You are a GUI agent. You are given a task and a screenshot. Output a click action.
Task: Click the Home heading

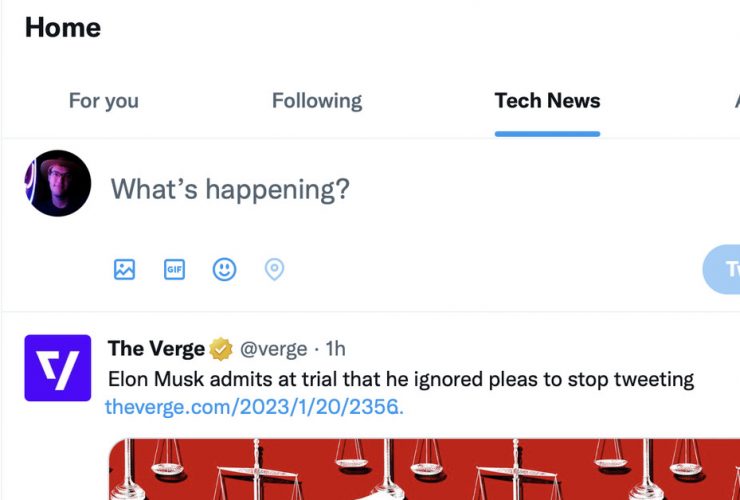coord(63,28)
